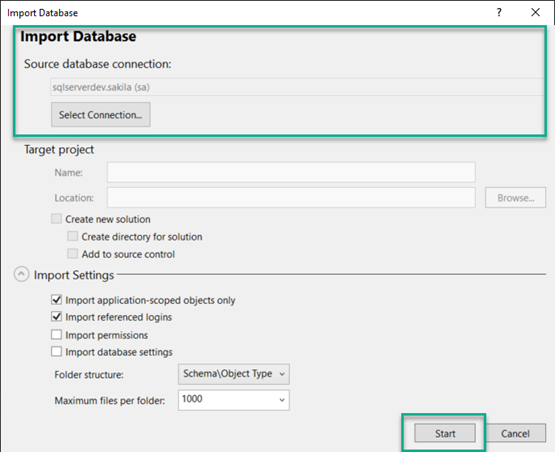Toggle Create directory for solution checkbox
This screenshot has height=452, width=555.
tap(73, 236)
